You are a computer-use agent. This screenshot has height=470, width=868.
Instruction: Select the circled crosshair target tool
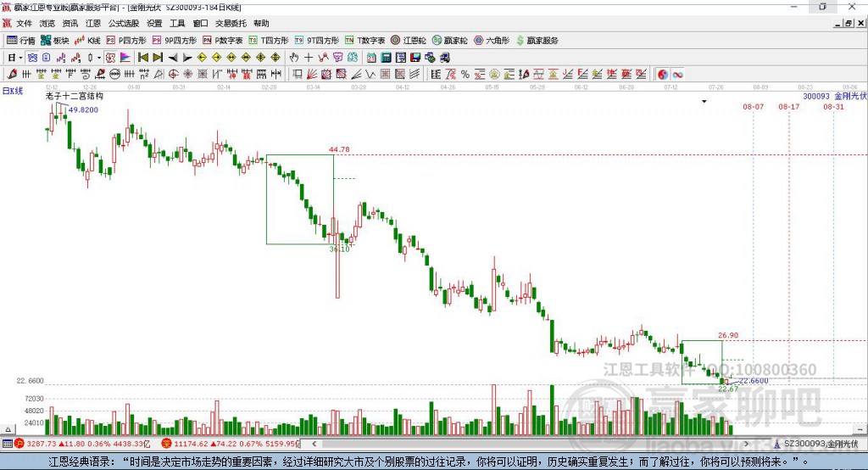173,75
